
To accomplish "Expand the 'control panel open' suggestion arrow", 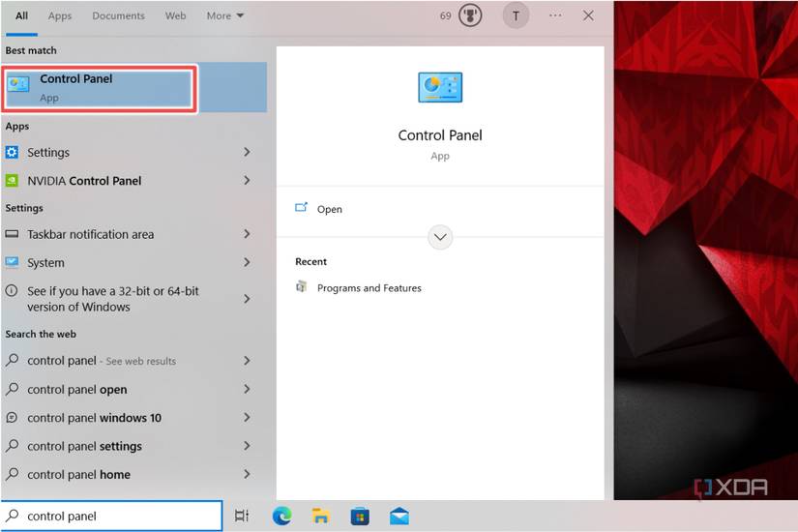I will 247,389.
